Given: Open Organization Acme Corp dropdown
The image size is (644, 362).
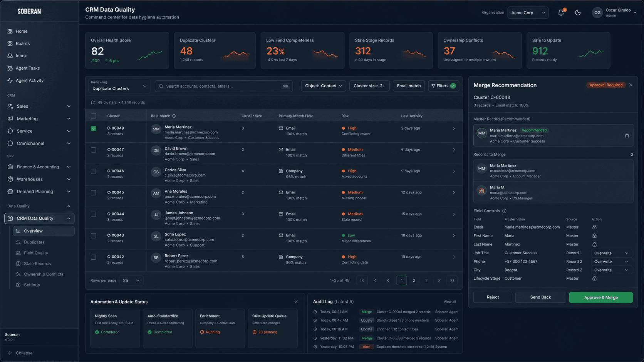Looking at the screenshot, I should pyautogui.click(x=528, y=13).
